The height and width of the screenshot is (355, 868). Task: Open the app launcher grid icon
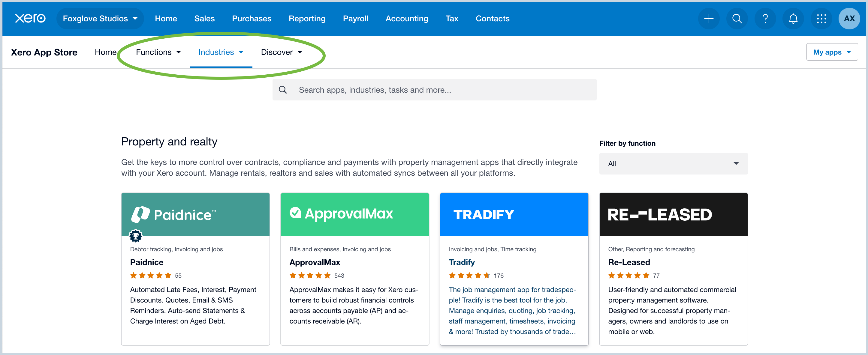(x=821, y=19)
